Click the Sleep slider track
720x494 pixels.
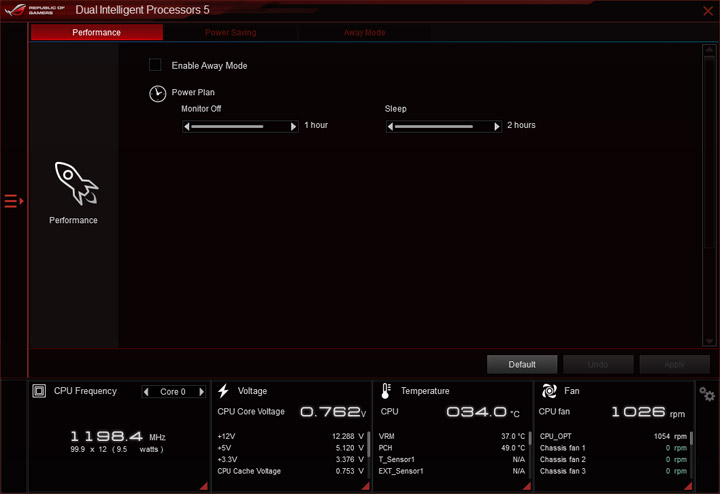(x=444, y=126)
